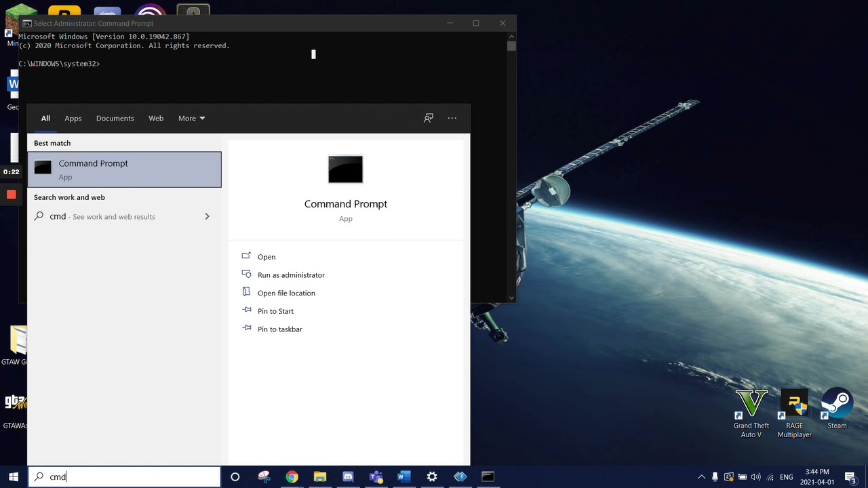Open the Windows Start button
This screenshot has width=868, height=488.
(14, 476)
